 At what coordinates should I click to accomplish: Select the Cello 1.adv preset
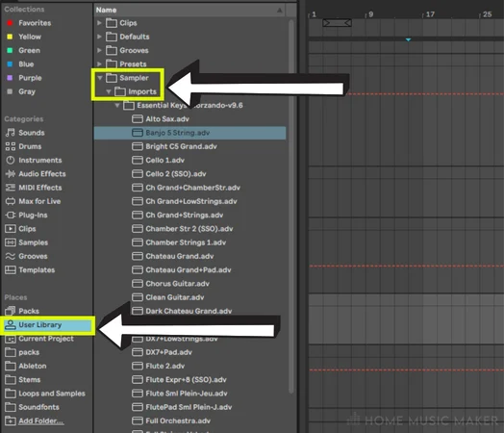(x=158, y=160)
